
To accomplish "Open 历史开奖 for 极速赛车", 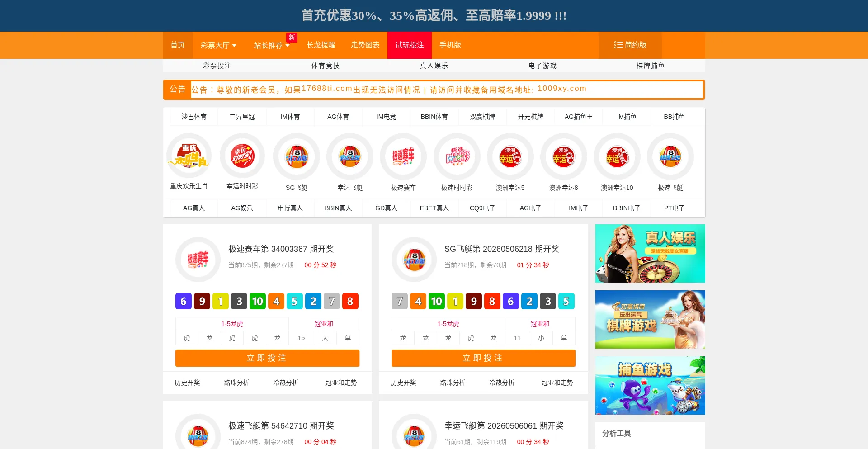I will tap(187, 383).
